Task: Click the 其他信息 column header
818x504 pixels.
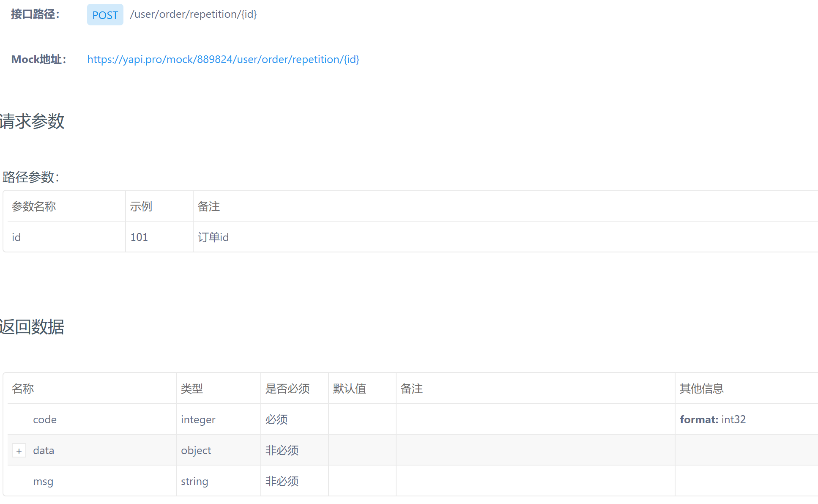Action: tap(702, 389)
